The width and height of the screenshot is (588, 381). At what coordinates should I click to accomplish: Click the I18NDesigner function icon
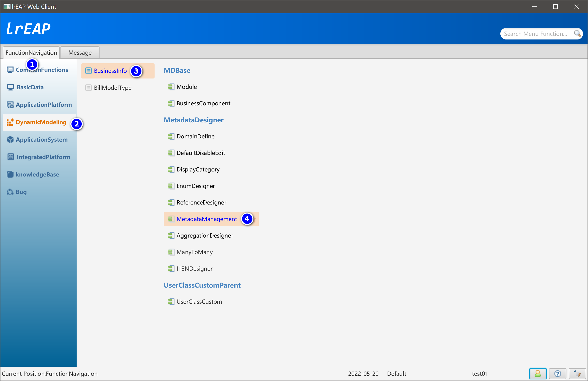(x=171, y=269)
